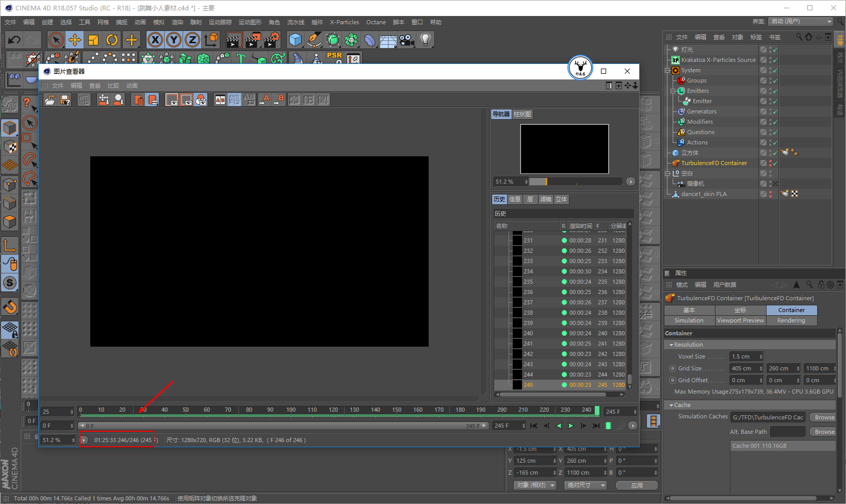The width and height of the screenshot is (846, 504).
Task: Open the 文件 menu in main menu bar
Action: pyautogui.click(x=10, y=22)
